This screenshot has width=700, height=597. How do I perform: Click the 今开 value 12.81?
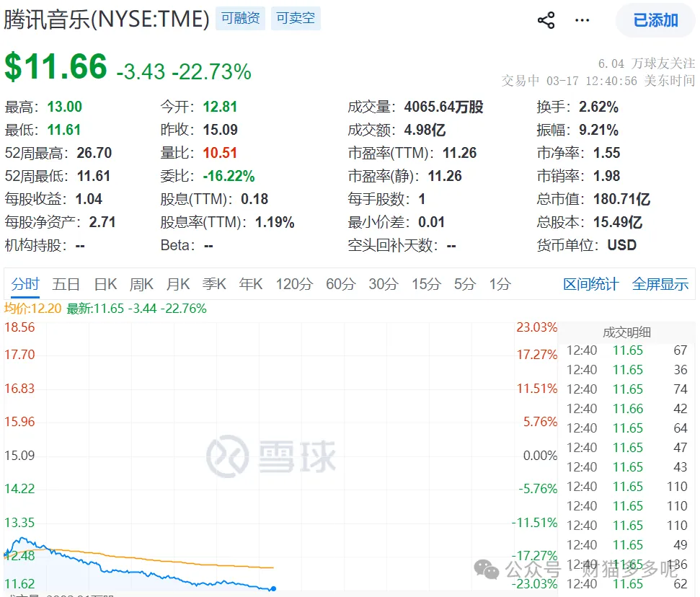[220, 107]
